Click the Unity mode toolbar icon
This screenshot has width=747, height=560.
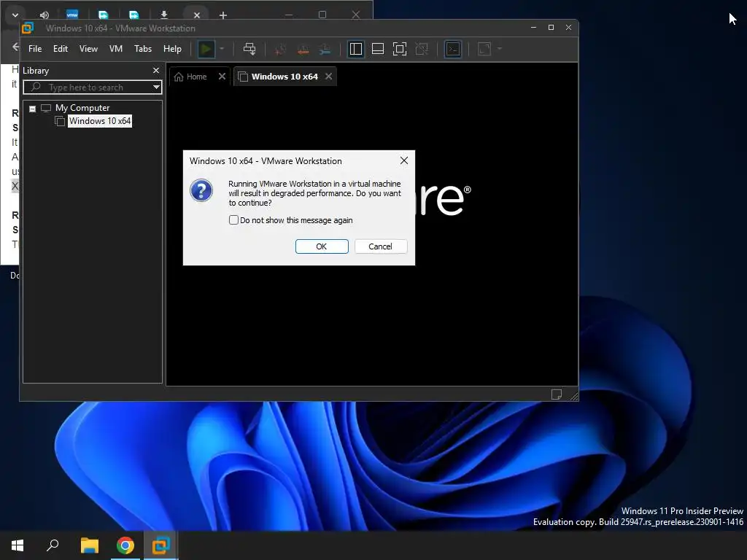click(x=422, y=49)
